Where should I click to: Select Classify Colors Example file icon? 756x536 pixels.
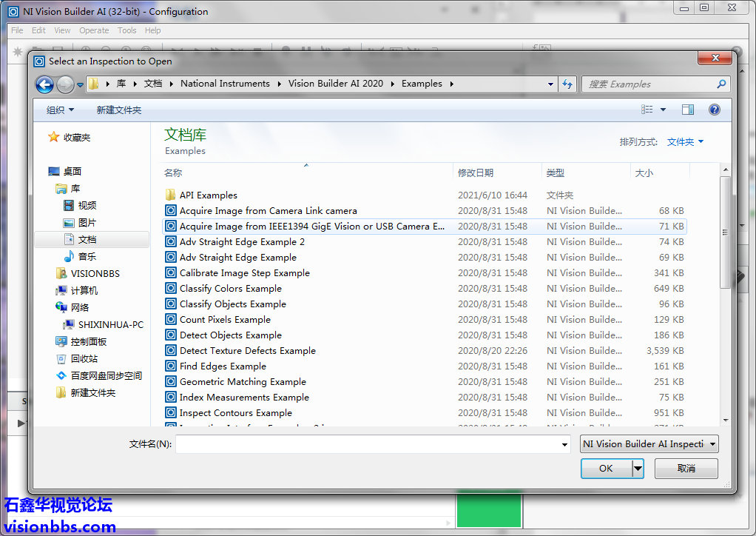[171, 289]
